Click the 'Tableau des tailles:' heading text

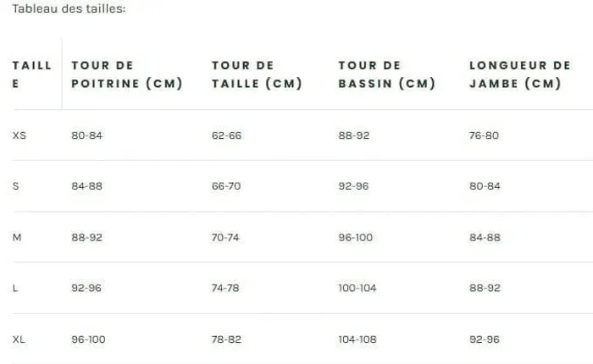point(69,8)
